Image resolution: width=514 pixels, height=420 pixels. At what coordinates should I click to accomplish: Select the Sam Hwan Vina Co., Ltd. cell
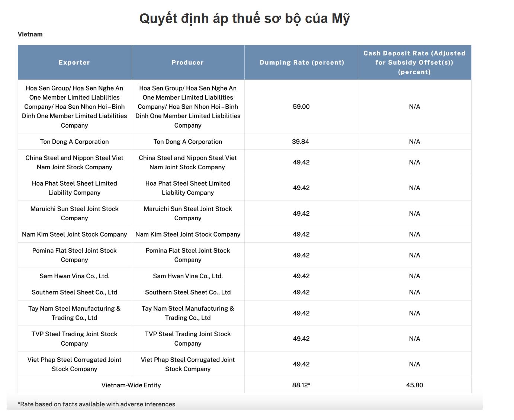coord(74,276)
